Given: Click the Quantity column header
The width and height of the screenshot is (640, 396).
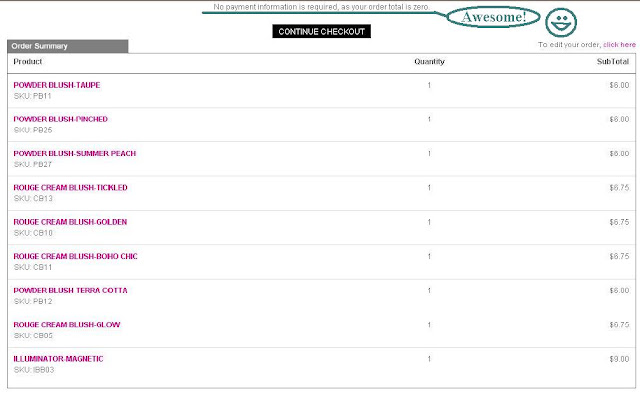Looking at the screenshot, I should pos(429,62).
